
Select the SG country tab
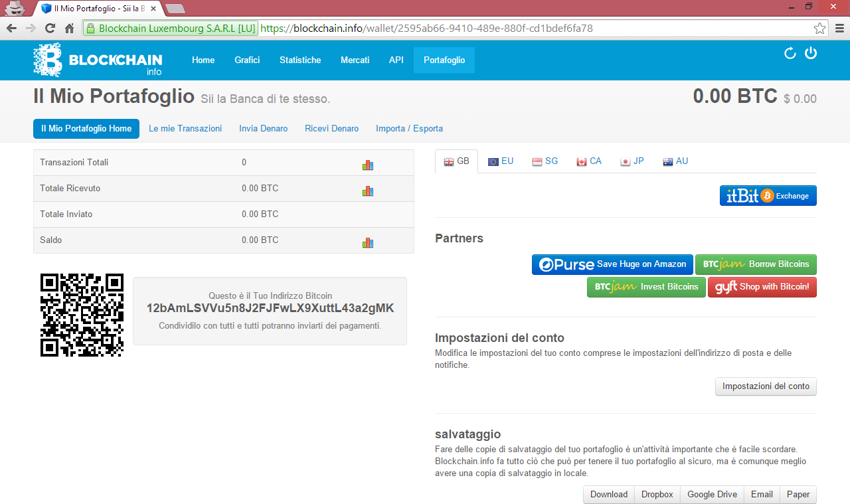click(545, 161)
